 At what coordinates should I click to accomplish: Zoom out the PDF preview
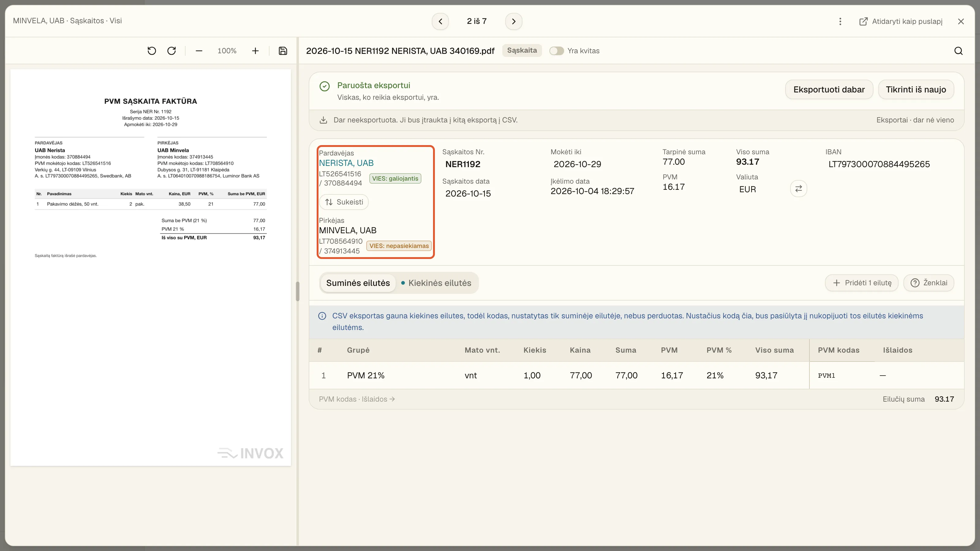click(x=199, y=51)
